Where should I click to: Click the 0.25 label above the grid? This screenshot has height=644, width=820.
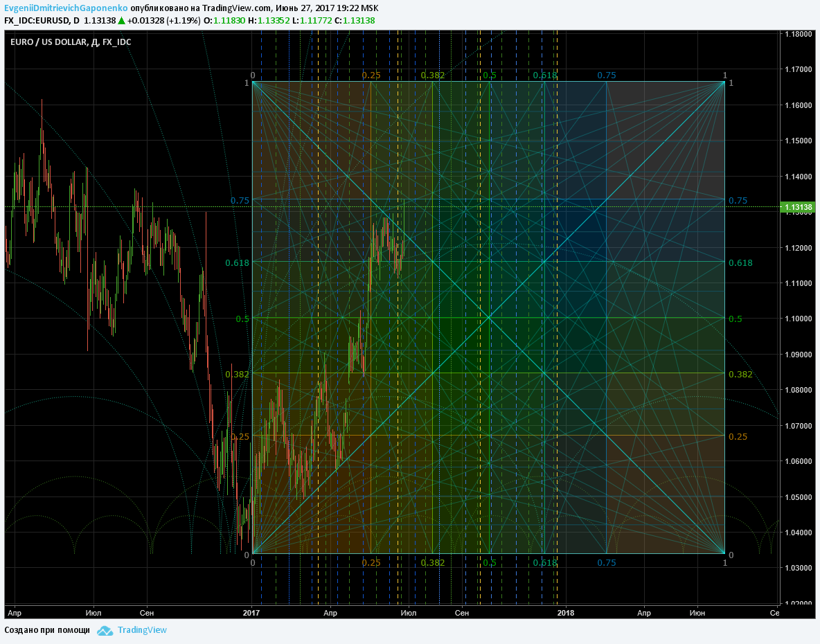[371, 75]
